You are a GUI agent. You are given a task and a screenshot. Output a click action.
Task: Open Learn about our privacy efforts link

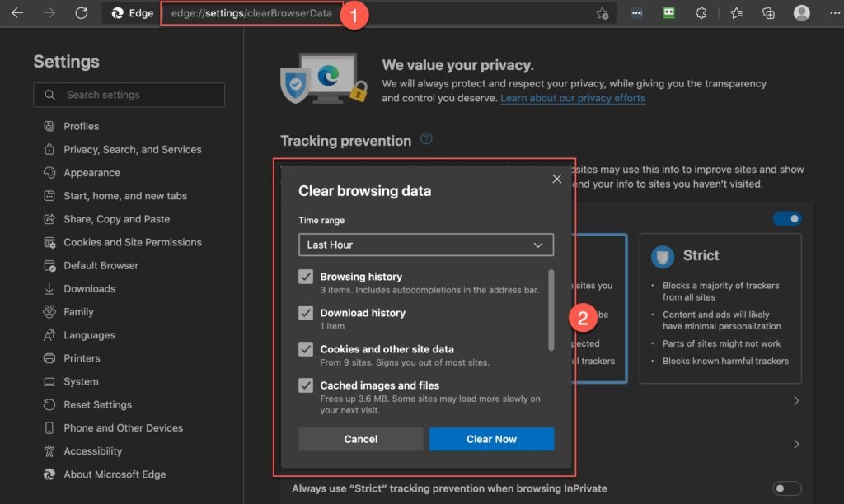(x=573, y=98)
